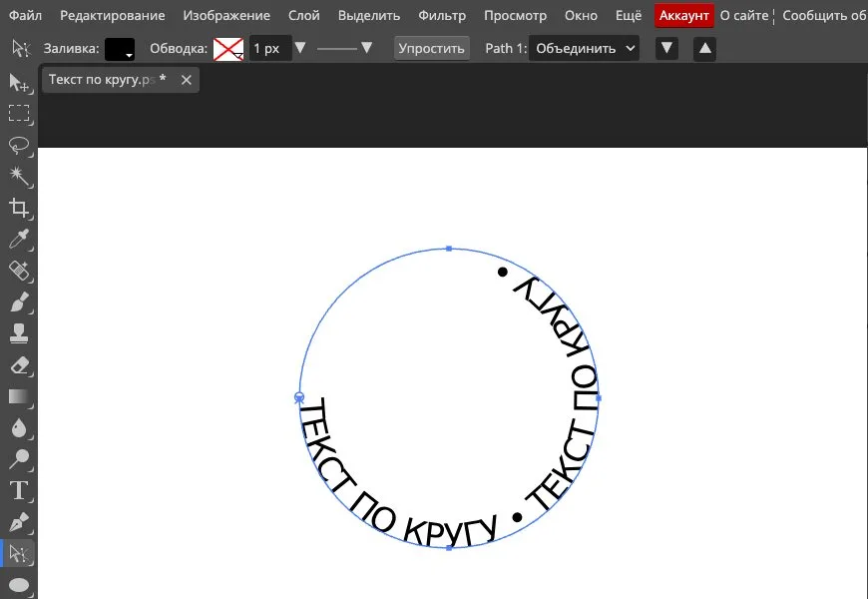This screenshot has height=599, width=868.
Task: Click the Упростить button
Action: click(432, 48)
